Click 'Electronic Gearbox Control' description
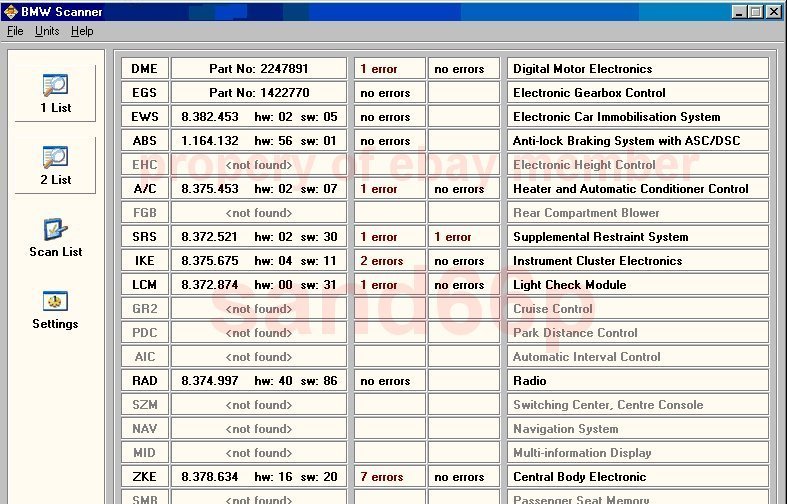This screenshot has width=787, height=504. coord(638,92)
